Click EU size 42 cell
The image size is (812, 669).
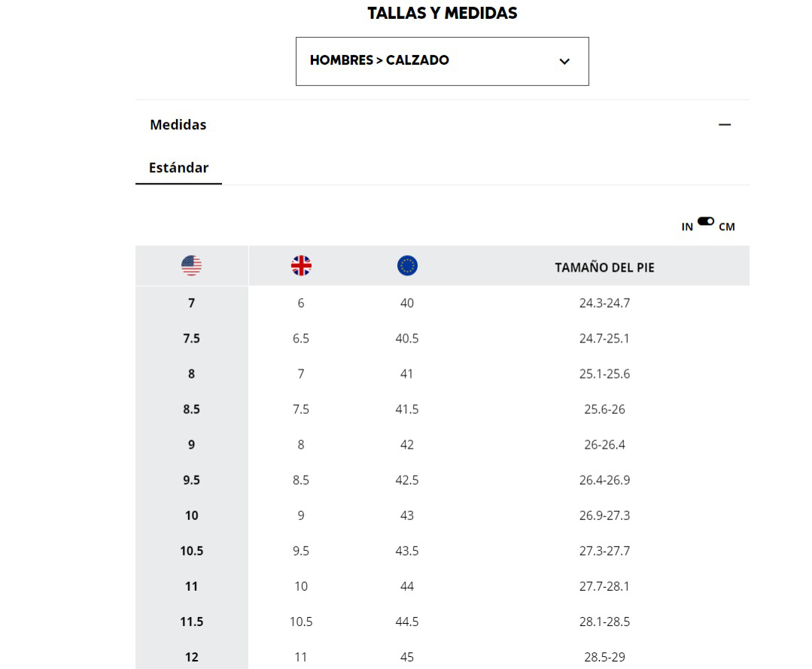point(407,445)
